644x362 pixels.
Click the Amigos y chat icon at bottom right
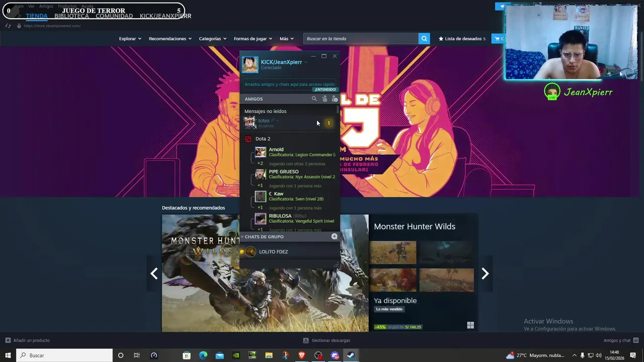(636, 340)
